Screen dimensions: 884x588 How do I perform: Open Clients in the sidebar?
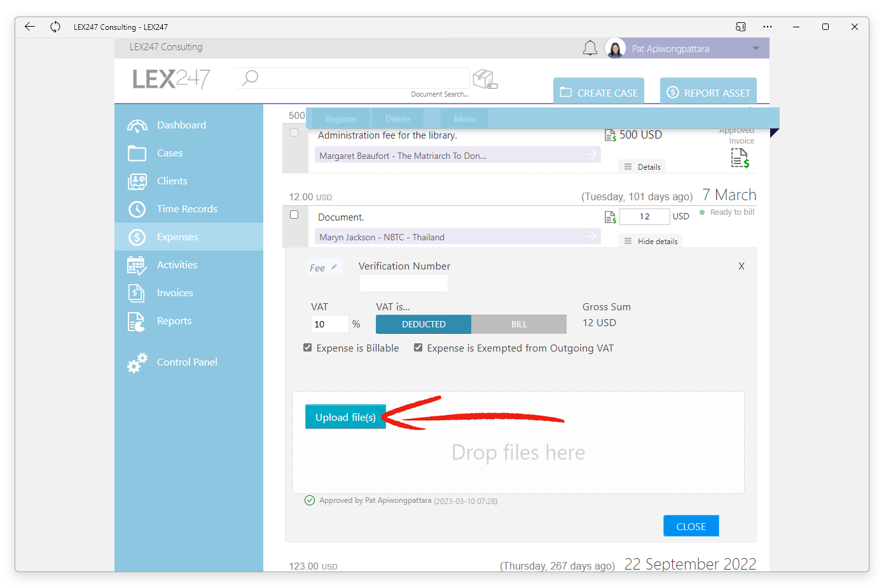(189, 181)
